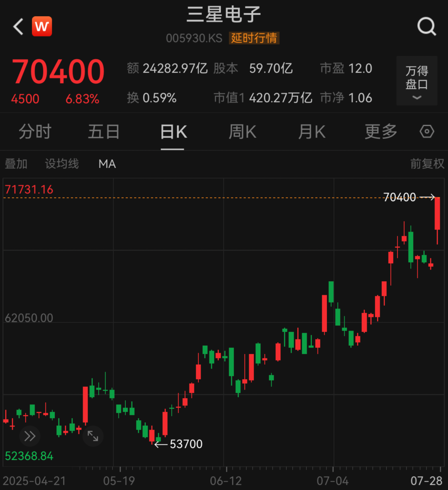Toggle the MA indicator
448x490 pixels.
pos(107,164)
